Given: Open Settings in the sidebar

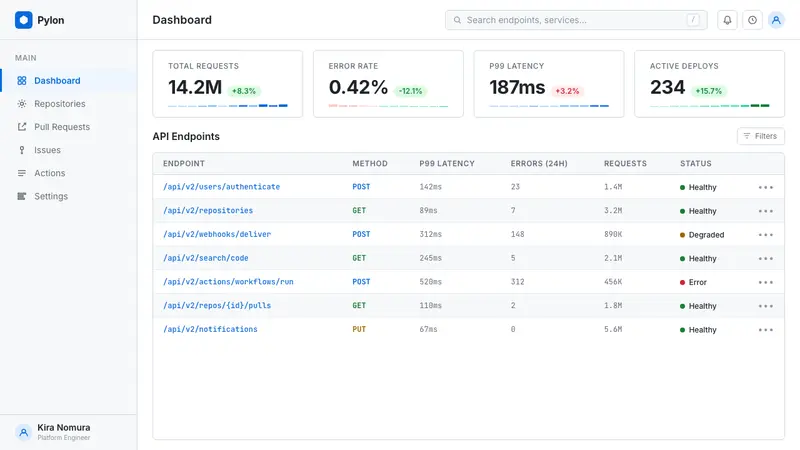Looking at the screenshot, I should 69,196.
